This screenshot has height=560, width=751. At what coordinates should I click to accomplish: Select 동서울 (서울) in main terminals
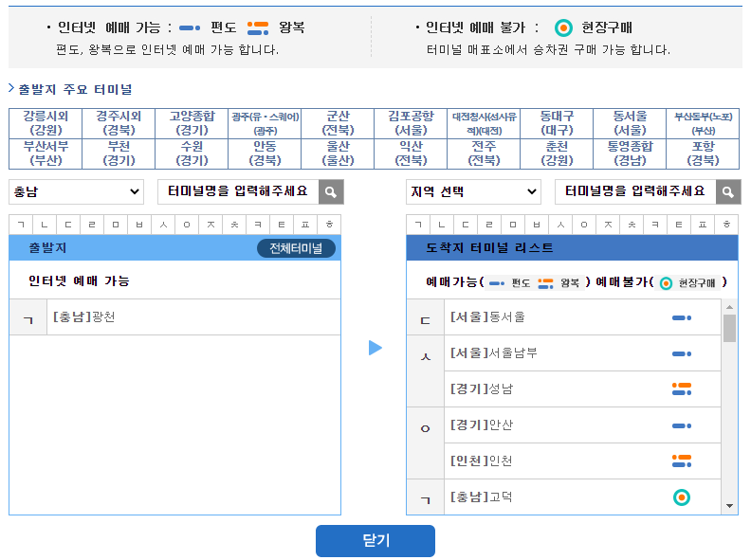tap(630, 123)
